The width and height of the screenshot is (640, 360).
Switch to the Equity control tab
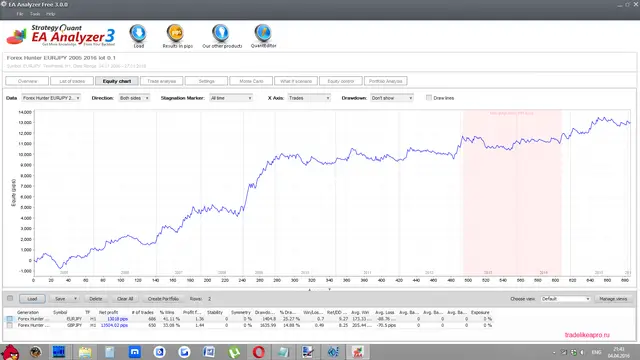(x=341, y=81)
